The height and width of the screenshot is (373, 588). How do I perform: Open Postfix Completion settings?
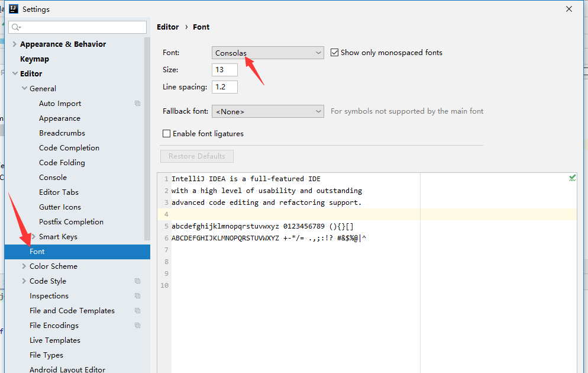click(71, 222)
